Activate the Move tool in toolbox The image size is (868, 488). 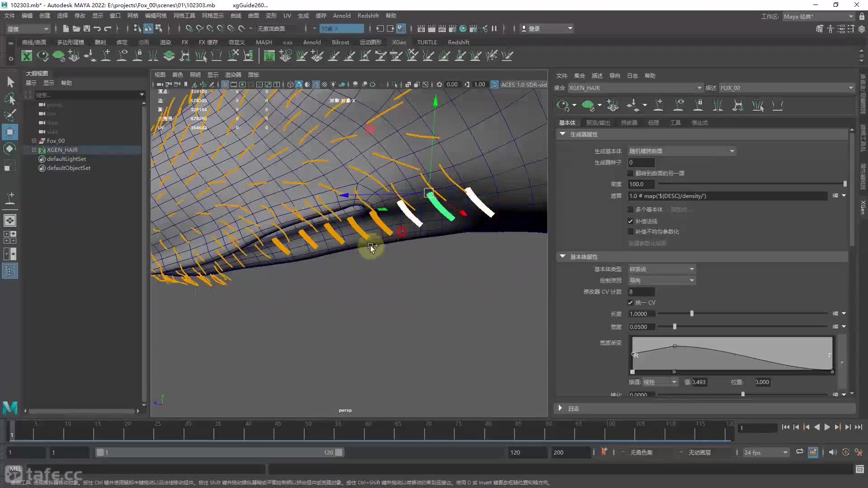click(x=10, y=132)
